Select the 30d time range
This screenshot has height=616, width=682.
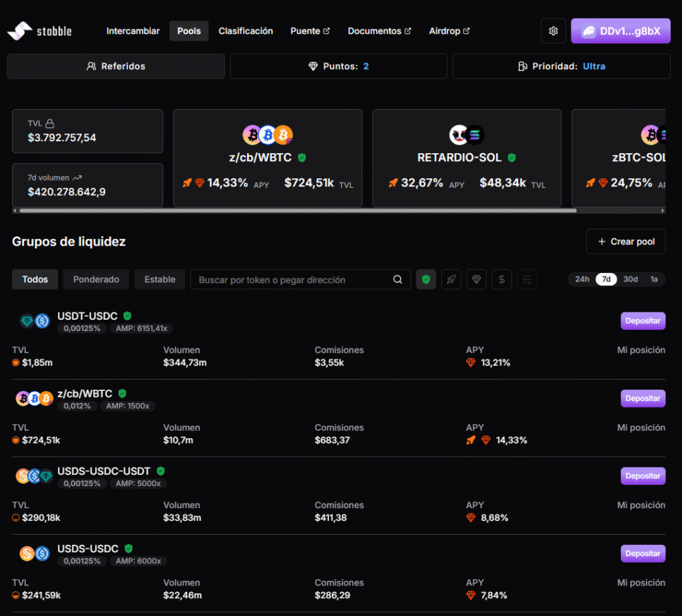click(630, 279)
